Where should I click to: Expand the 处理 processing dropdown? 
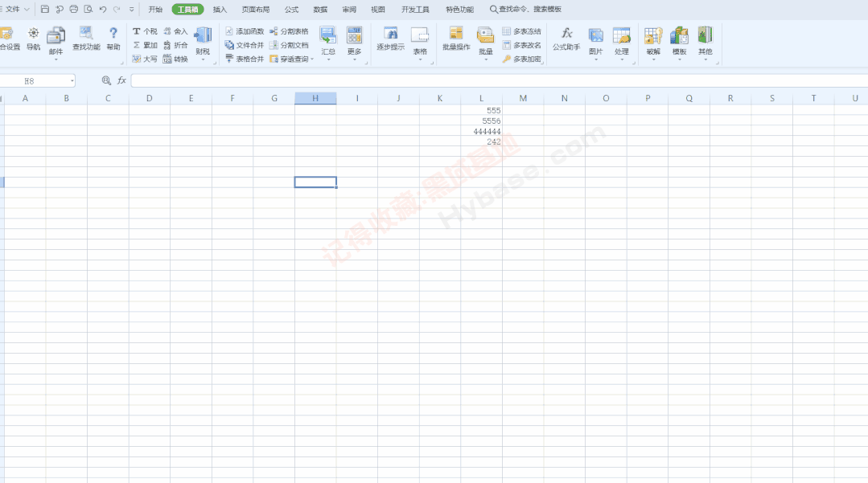click(622, 58)
